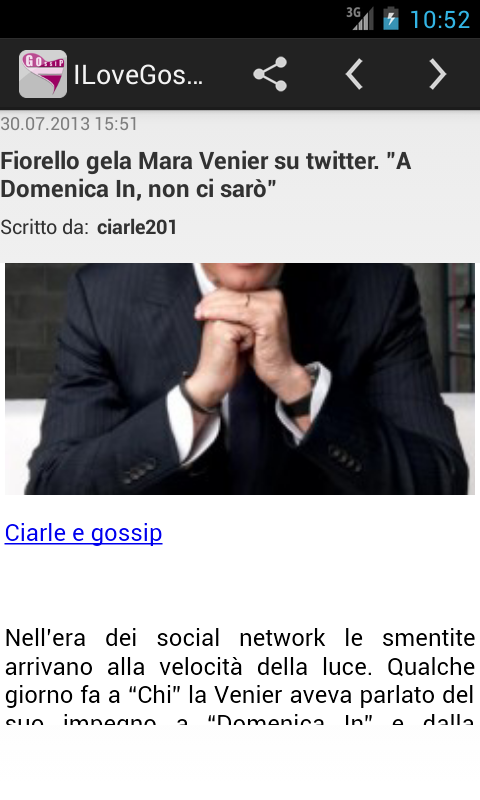Go to next article with right chevron
The height and width of the screenshot is (800, 480).
point(438,74)
